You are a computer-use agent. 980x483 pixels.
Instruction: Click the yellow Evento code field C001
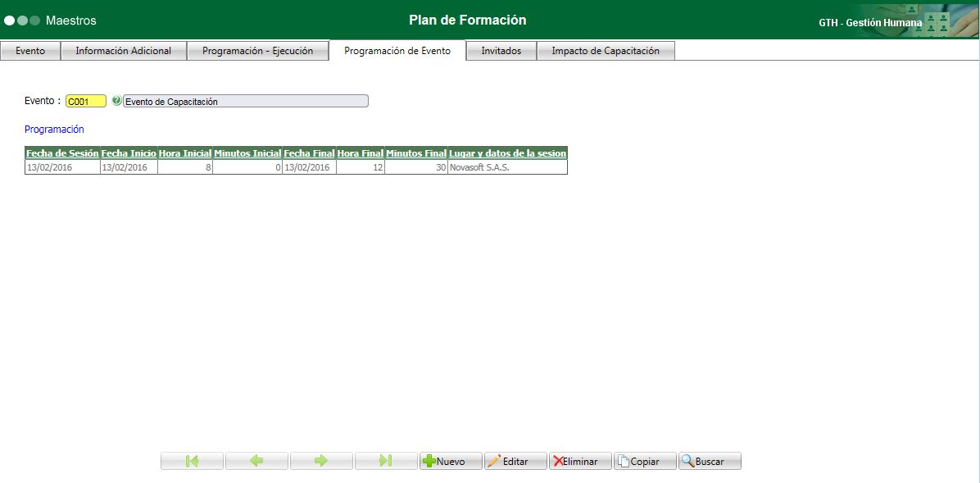coord(86,102)
